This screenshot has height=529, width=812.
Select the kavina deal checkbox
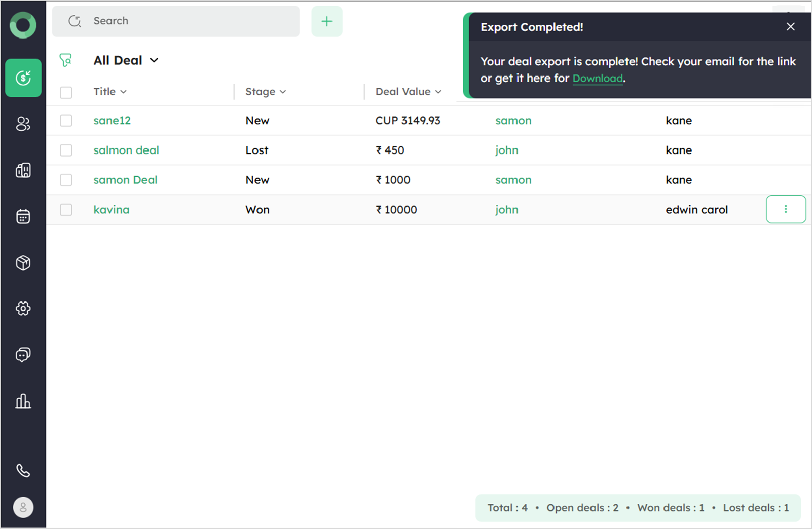[x=66, y=210]
